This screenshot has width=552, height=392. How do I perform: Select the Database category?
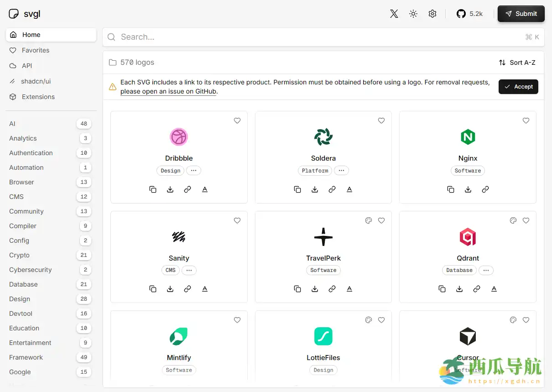pyautogui.click(x=24, y=284)
